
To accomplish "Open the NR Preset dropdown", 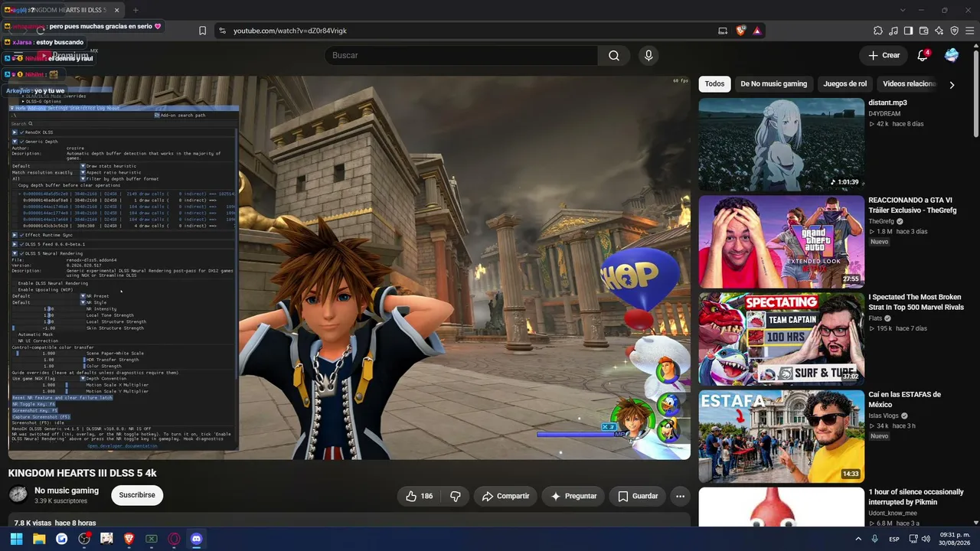I will click(x=83, y=296).
